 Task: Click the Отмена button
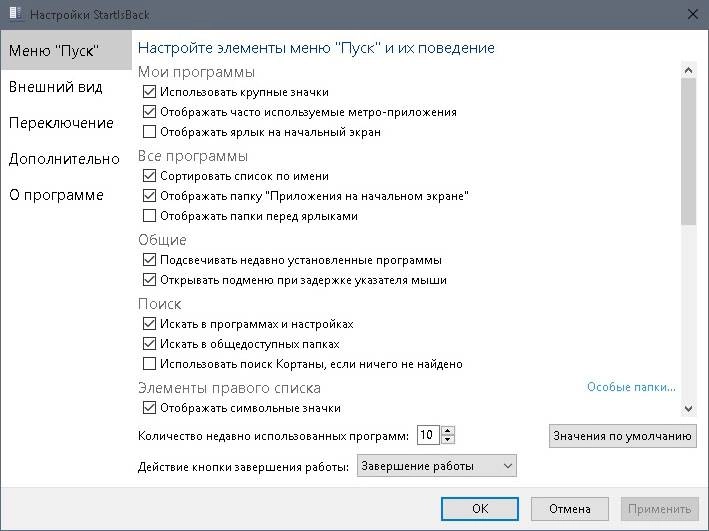[x=570, y=509]
